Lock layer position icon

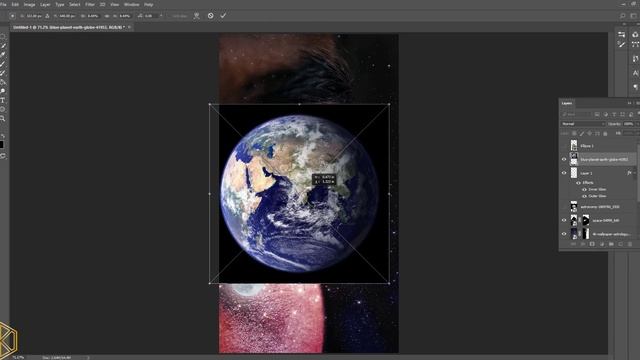pyautogui.click(x=589, y=133)
